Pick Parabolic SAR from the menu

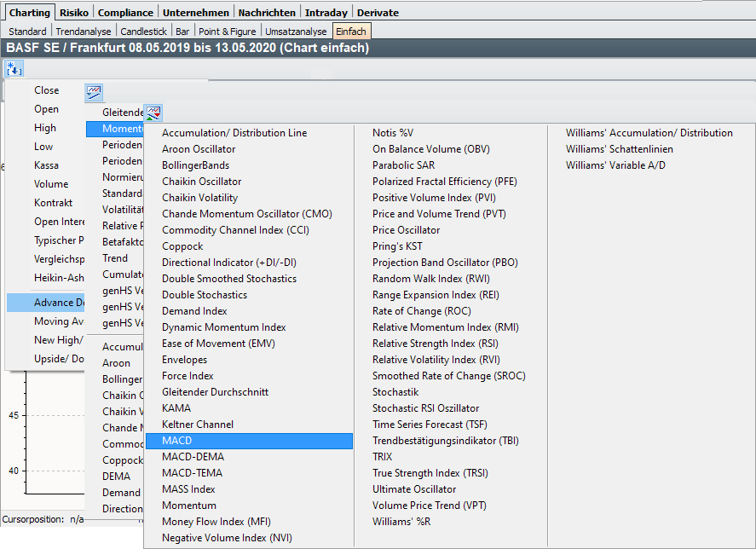tap(403, 165)
